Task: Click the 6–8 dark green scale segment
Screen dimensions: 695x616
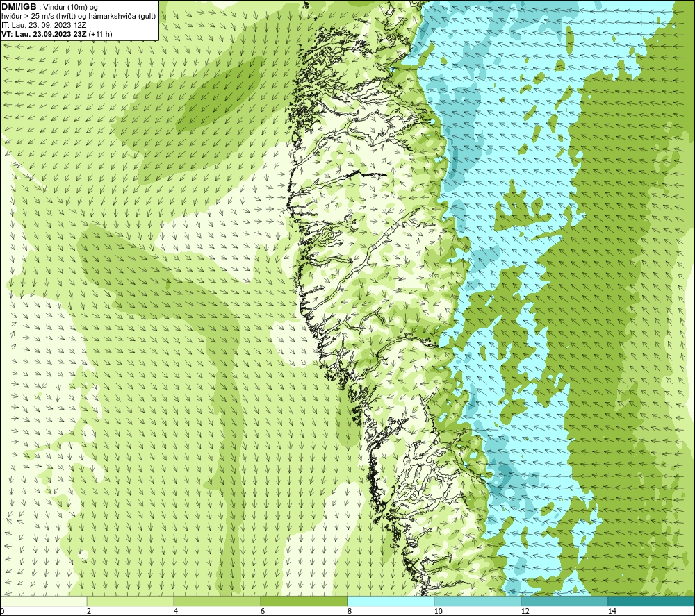Action: coord(304,601)
